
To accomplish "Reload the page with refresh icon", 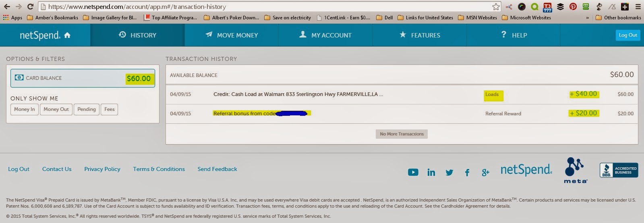I will point(30,6).
